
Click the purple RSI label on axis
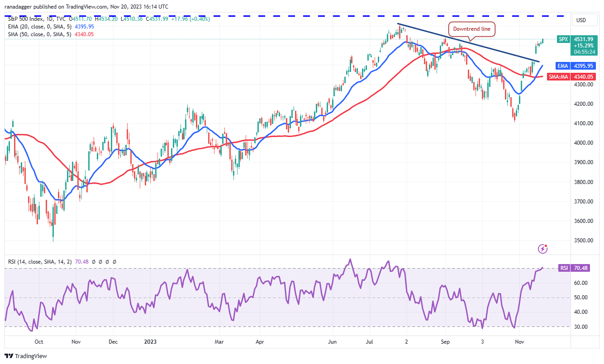pyautogui.click(x=563, y=268)
